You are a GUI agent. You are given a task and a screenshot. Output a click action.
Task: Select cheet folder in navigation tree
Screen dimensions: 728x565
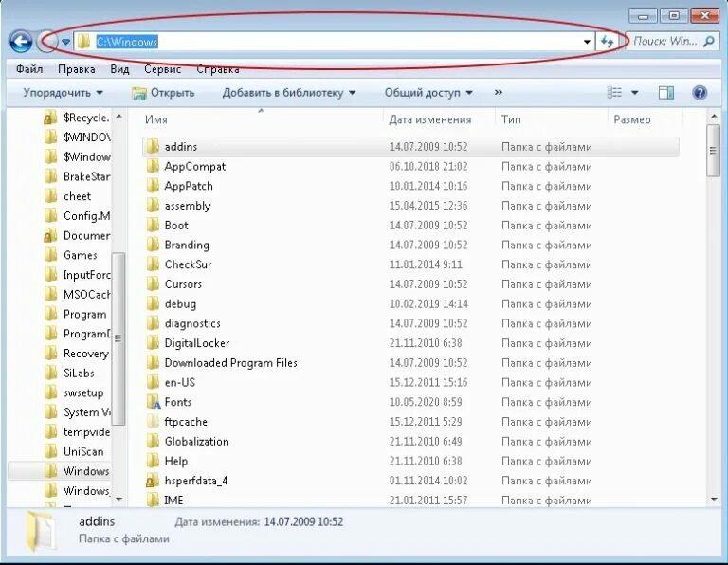[x=68, y=196]
